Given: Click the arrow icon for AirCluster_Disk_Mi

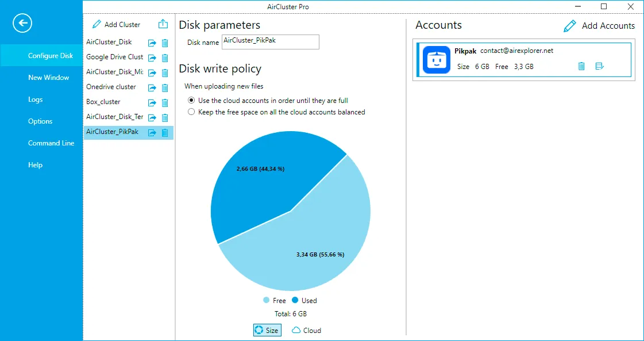Looking at the screenshot, I should point(152,73).
